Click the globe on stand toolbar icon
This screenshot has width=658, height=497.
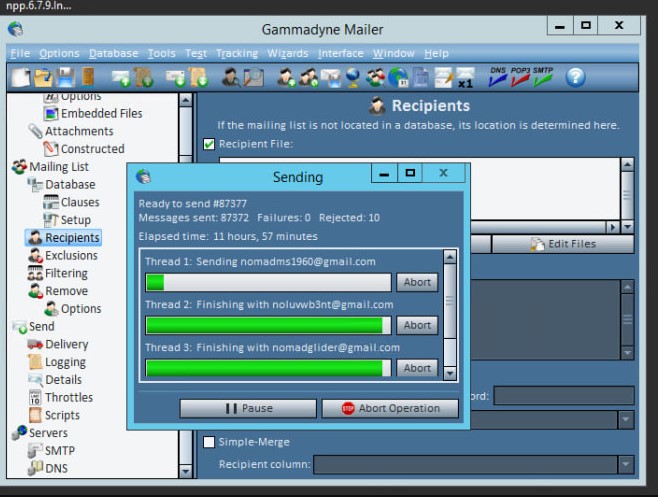[x=353, y=77]
